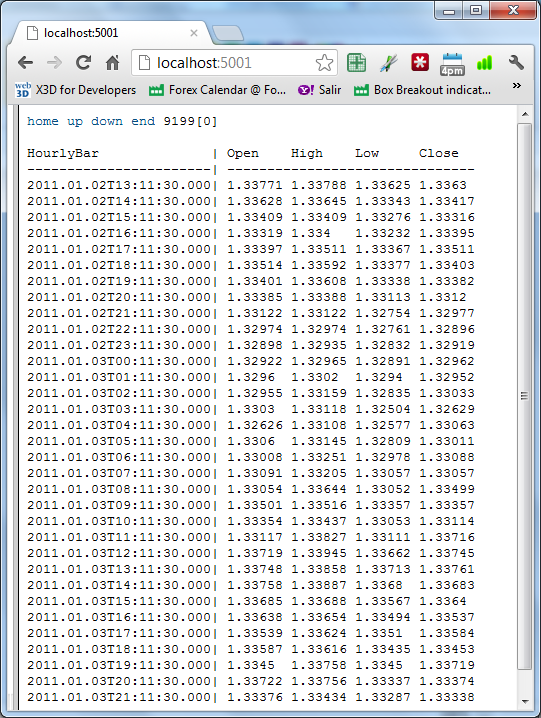Click the home link on the page
The height and width of the screenshot is (718, 541).
pos(43,121)
